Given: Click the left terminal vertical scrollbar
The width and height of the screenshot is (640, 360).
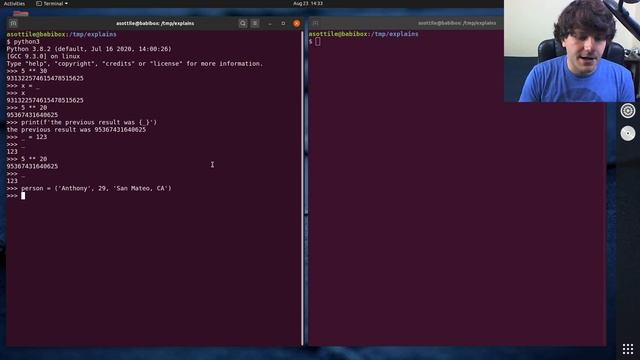Looking at the screenshot, I should click(302, 188).
